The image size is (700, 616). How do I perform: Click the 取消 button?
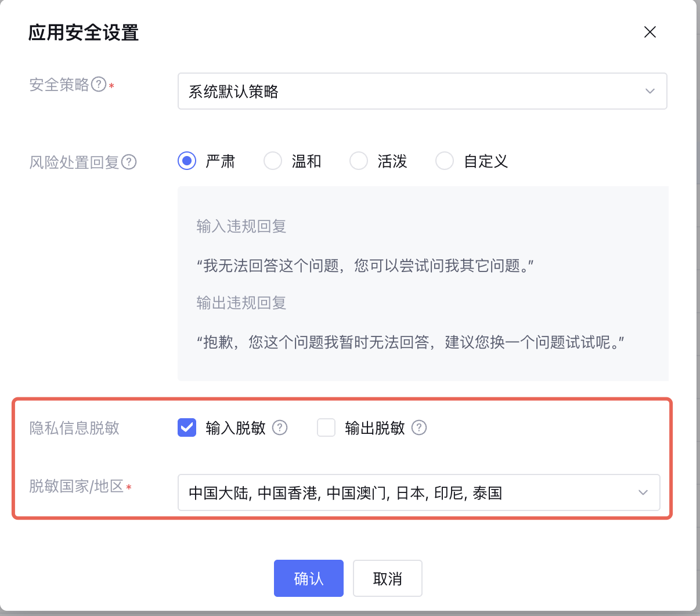coord(388,578)
